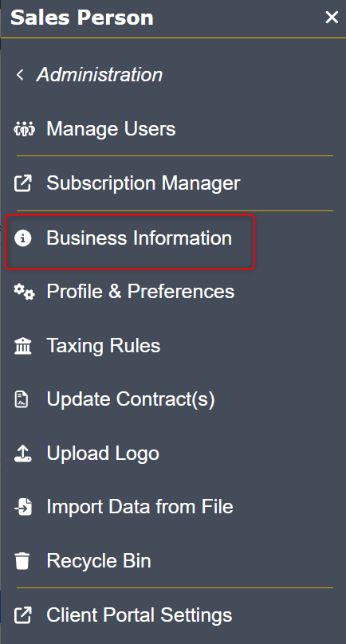
Task: Click the Business Information info icon
Action: pyautogui.click(x=22, y=238)
